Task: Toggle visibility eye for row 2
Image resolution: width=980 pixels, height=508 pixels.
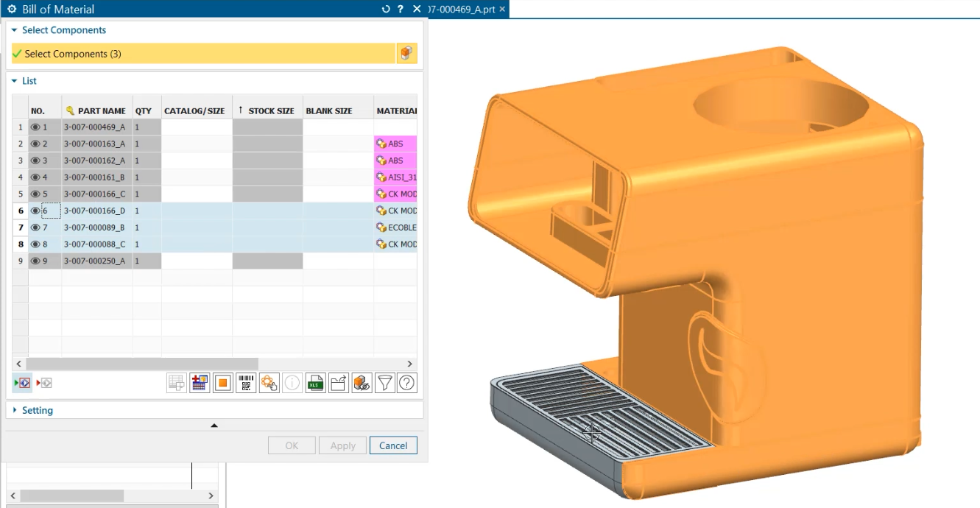Action: click(x=35, y=144)
